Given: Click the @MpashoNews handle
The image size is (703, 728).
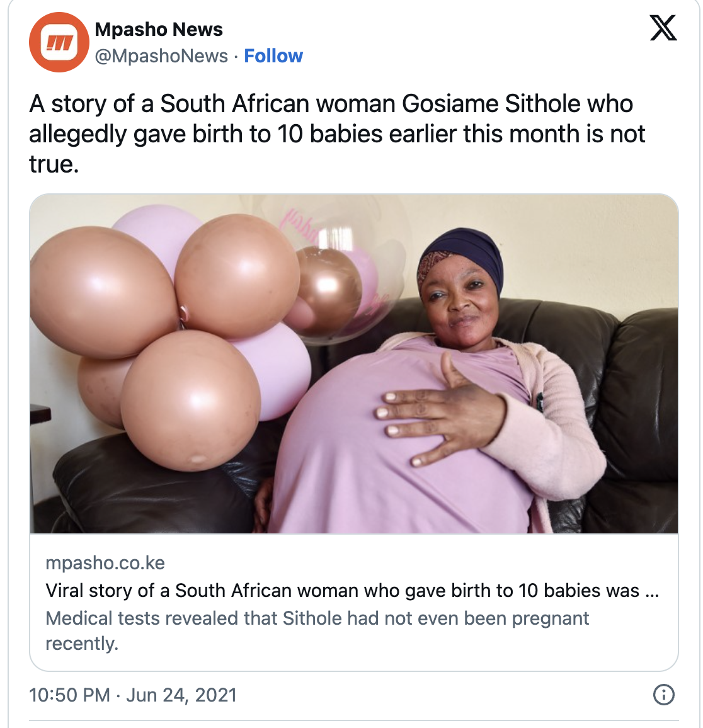Looking at the screenshot, I should click(x=161, y=56).
